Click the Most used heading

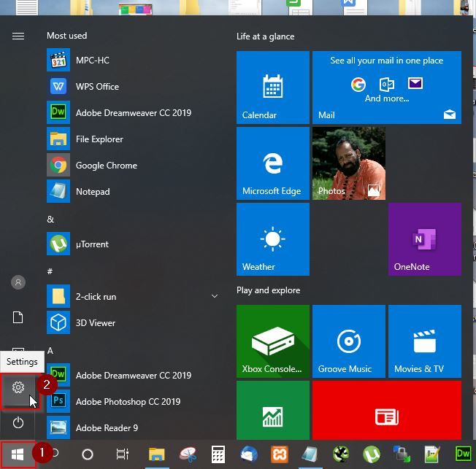click(66, 36)
